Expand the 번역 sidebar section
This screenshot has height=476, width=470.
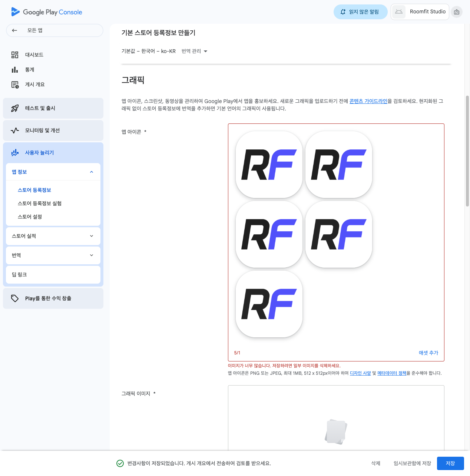pos(92,255)
